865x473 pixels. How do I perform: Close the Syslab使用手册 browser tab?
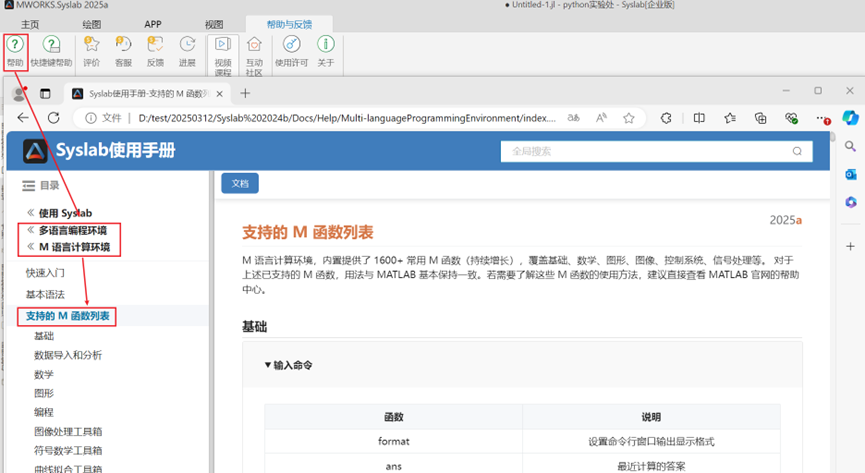[x=220, y=94]
